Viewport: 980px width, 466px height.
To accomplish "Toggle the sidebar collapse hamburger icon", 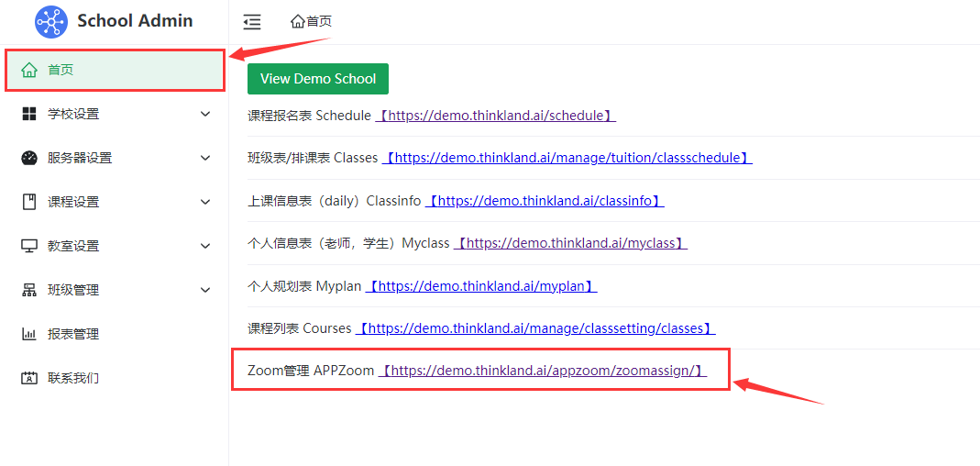I will 252,22.
